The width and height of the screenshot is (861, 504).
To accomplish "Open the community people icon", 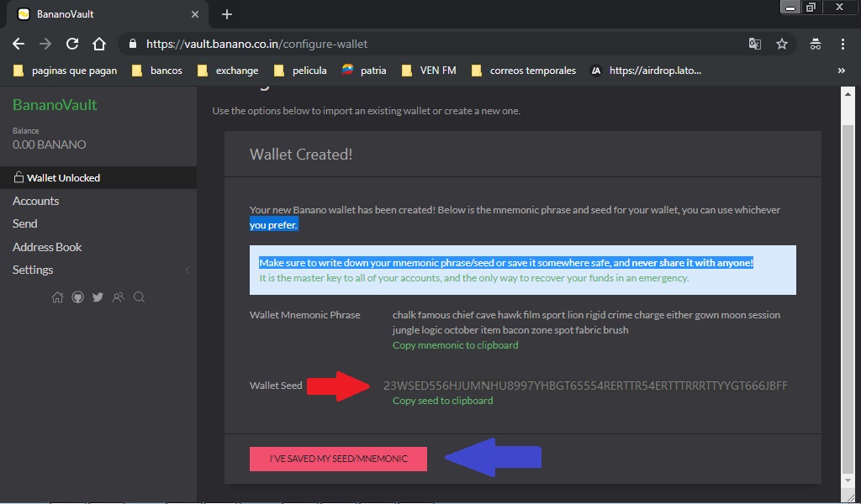I will (x=118, y=297).
